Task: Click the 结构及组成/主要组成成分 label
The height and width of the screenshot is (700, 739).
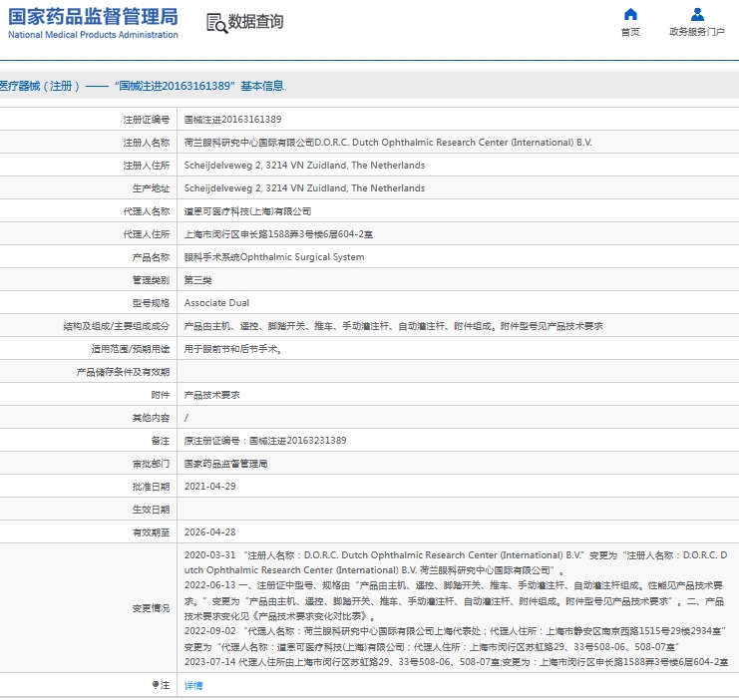Action: [x=117, y=326]
